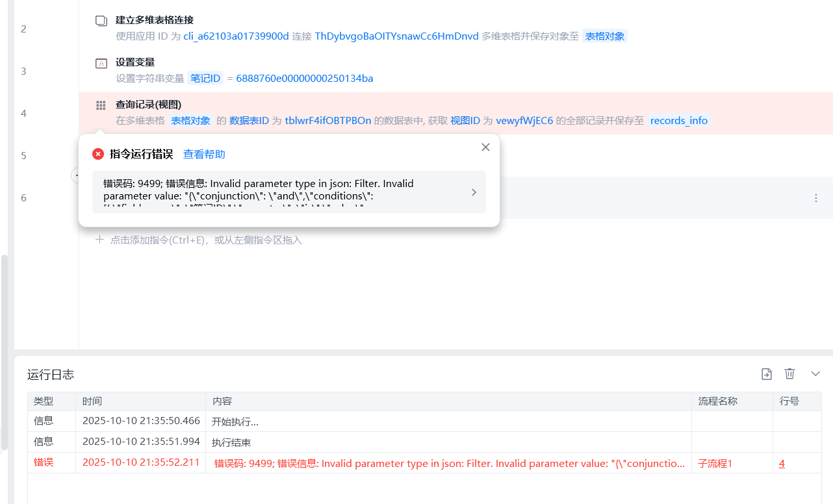
Task: Click the timestamp 2025-10-10 21:35:52.211
Action: pyautogui.click(x=141, y=462)
